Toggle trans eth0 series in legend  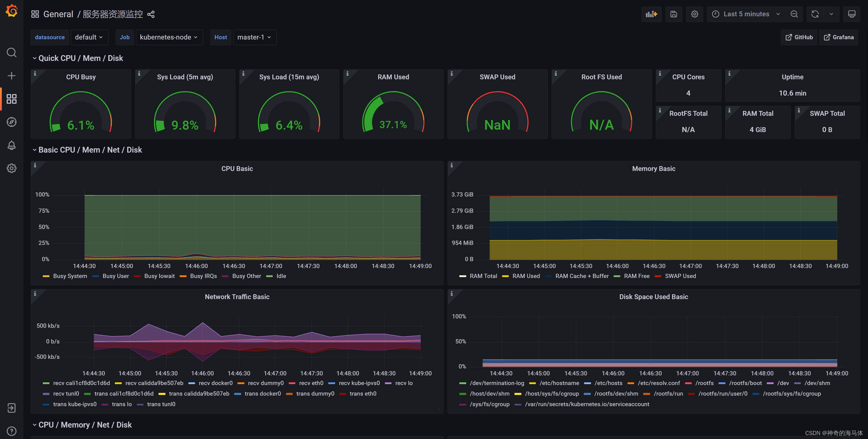point(363,393)
